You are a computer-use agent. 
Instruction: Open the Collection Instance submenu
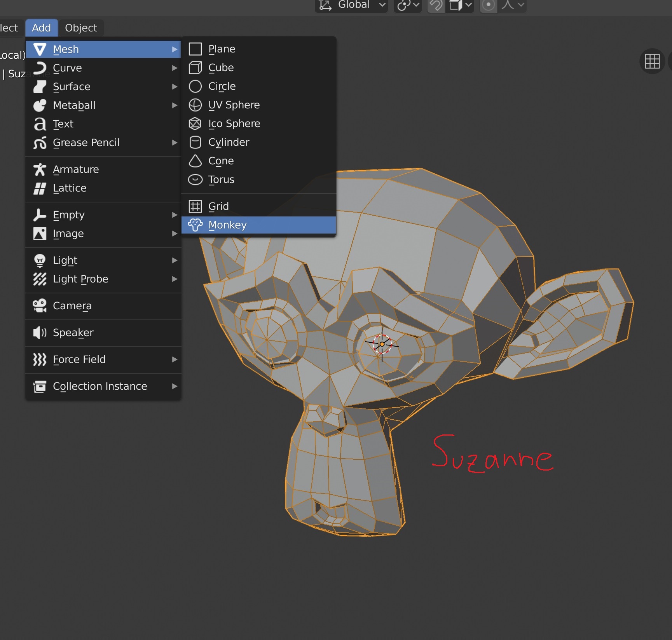(x=103, y=386)
